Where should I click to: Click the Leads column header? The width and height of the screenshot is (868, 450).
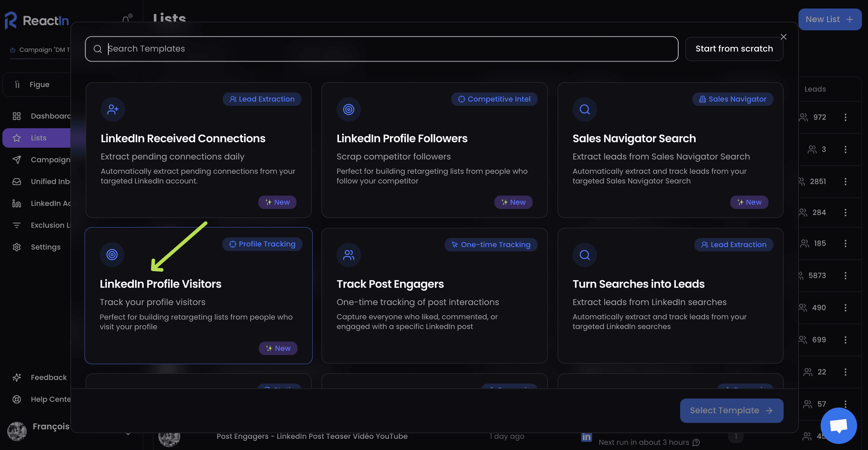815,89
